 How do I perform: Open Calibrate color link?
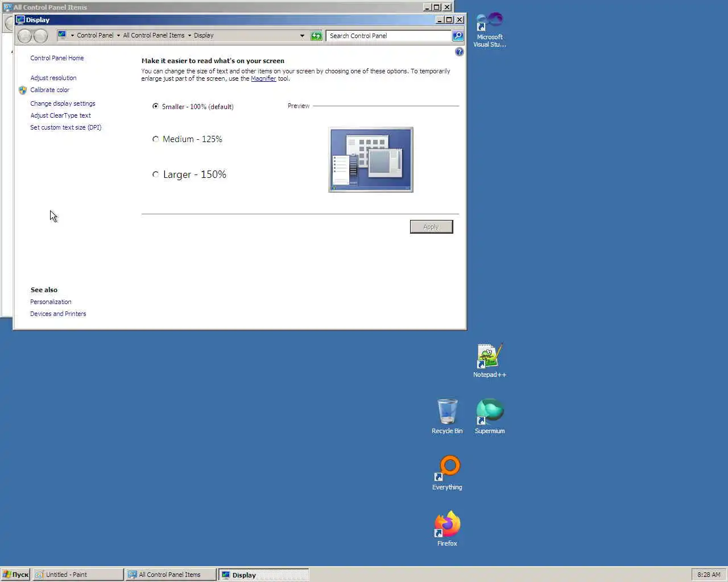50,90
